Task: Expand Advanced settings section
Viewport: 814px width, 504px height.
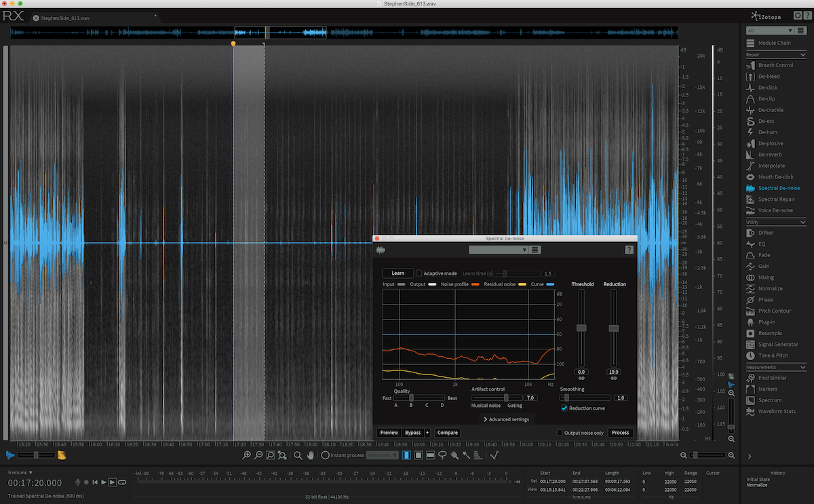Action: 506,420
